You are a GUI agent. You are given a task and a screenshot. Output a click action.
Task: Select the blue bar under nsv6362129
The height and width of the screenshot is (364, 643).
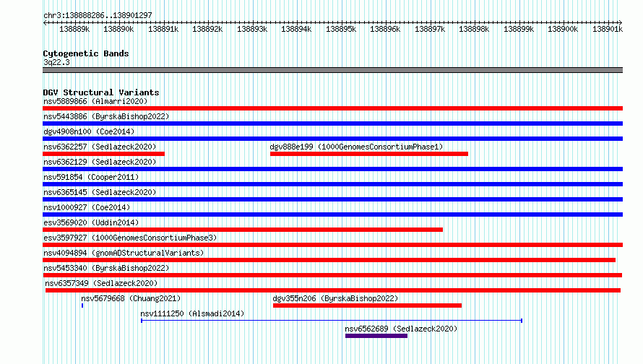coord(332,169)
